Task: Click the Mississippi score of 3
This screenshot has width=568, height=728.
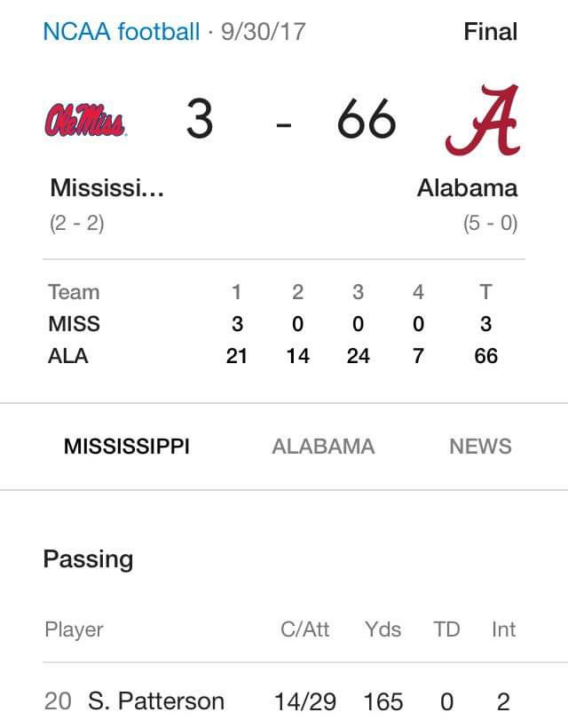Action: pyautogui.click(x=200, y=119)
